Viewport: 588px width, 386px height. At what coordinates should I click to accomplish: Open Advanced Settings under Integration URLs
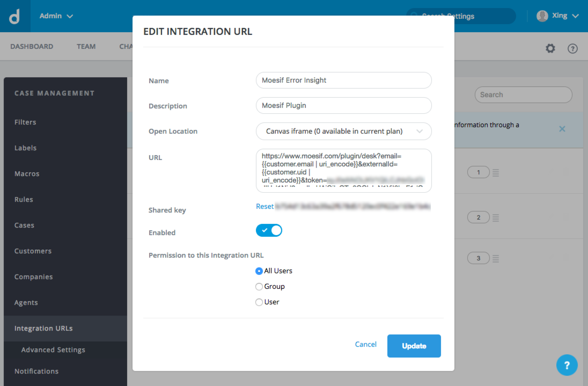click(x=53, y=349)
